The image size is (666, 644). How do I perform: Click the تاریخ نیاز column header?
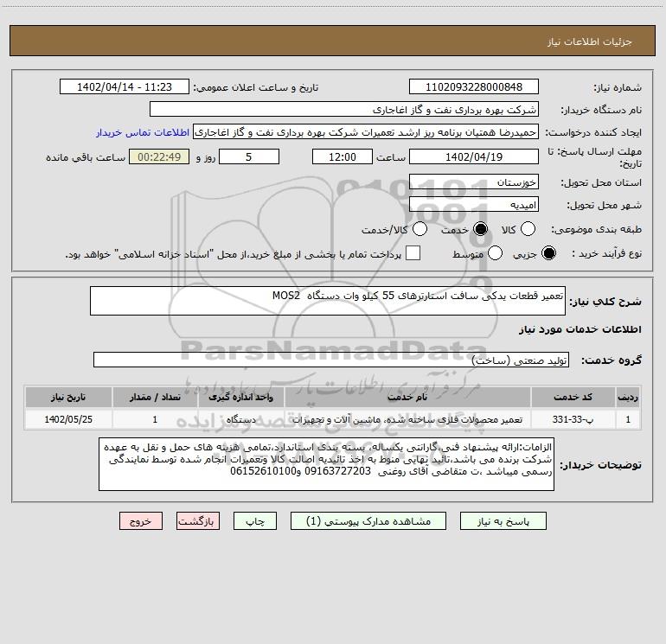[x=68, y=397]
